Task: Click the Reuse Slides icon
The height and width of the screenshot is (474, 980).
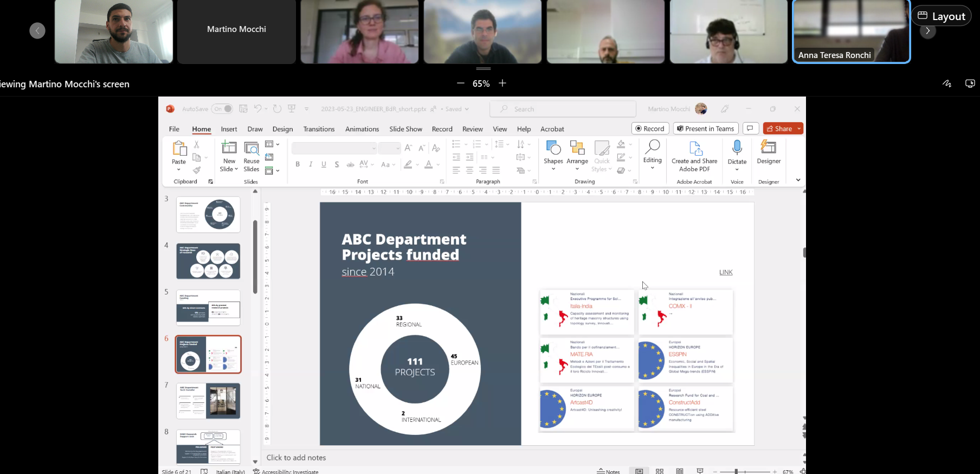Action: pos(252,148)
